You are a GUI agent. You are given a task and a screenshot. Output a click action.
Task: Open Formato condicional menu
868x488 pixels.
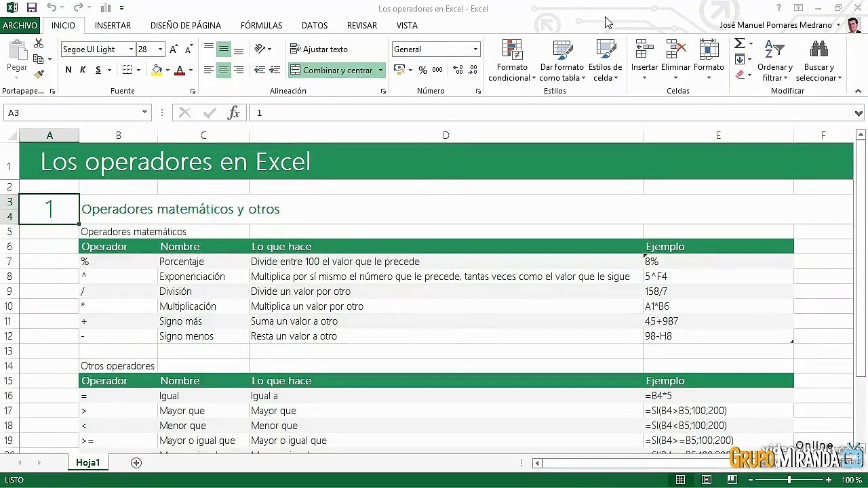tap(512, 60)
